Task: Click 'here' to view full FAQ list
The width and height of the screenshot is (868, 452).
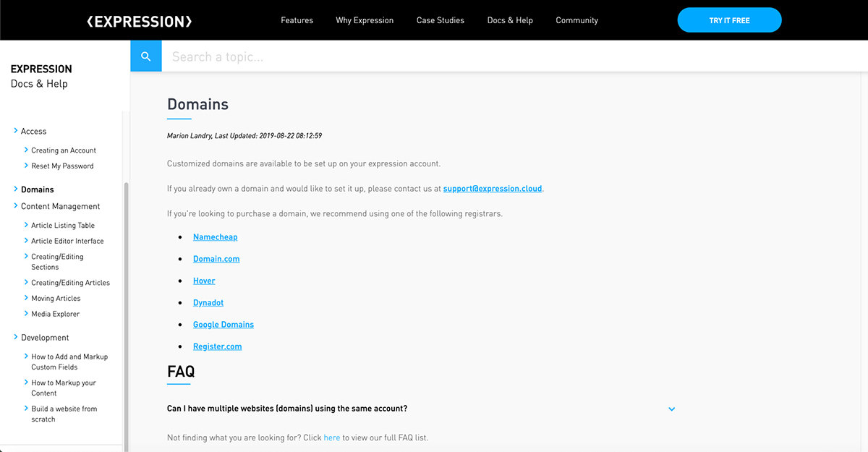Action: (332, 437)
